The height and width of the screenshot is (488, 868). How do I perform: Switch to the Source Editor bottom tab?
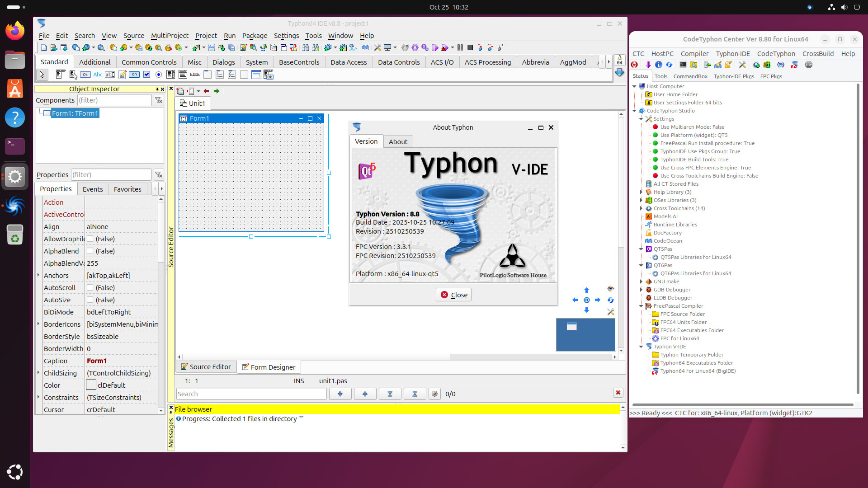tap(206, 367)
